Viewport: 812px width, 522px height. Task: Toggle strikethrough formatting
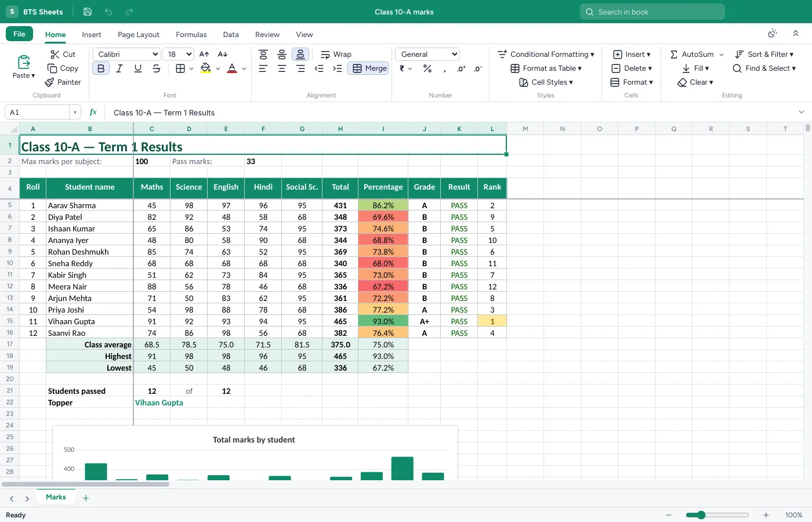157,68
